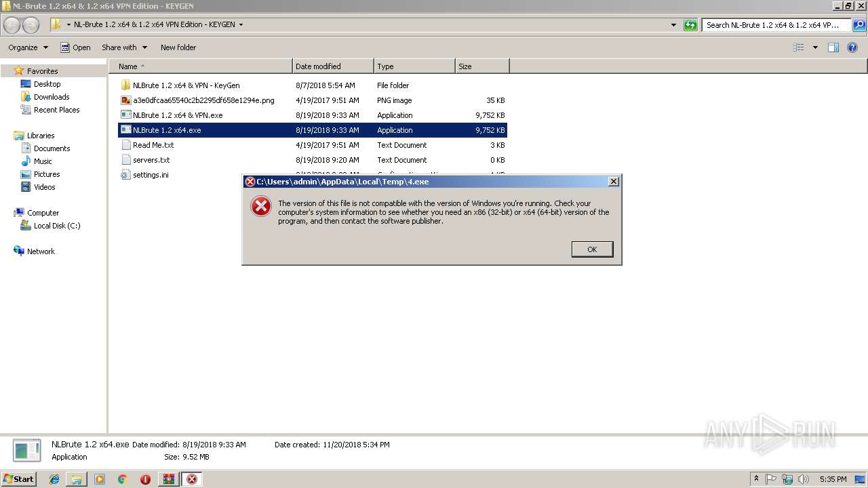The height and width of the screenshot is (488, 868).
Task: Open Desktop in the navigation pane
Action: (47, 84)
